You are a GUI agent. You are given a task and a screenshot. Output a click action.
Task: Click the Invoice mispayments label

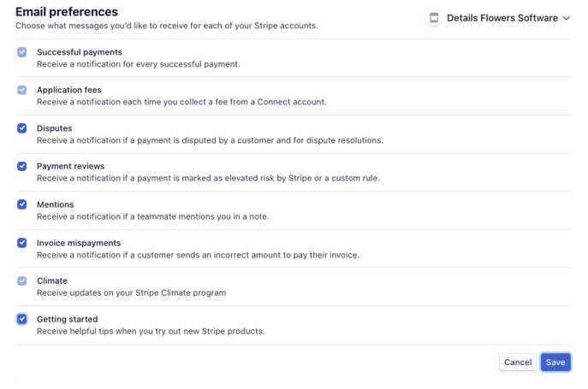pos(79,243)
